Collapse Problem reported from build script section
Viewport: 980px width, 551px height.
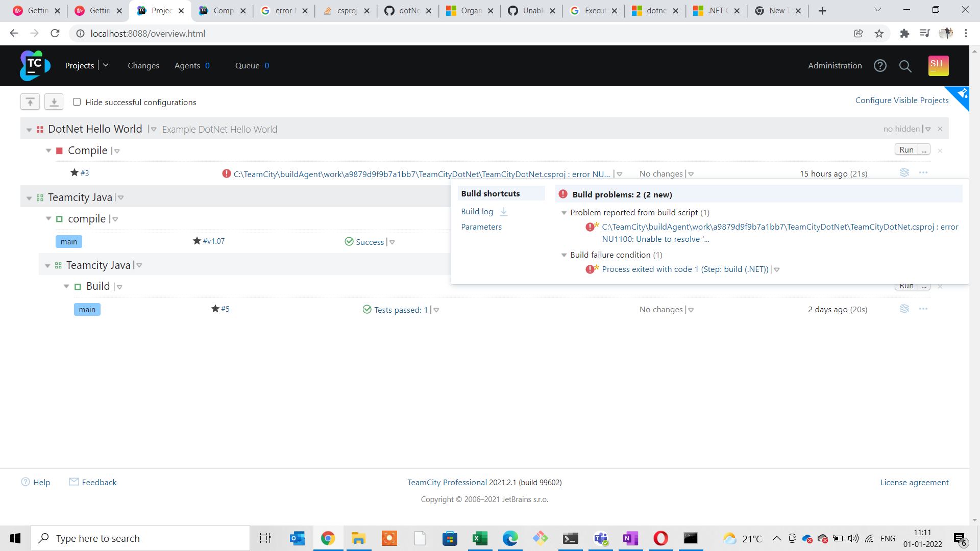[564, 213]
